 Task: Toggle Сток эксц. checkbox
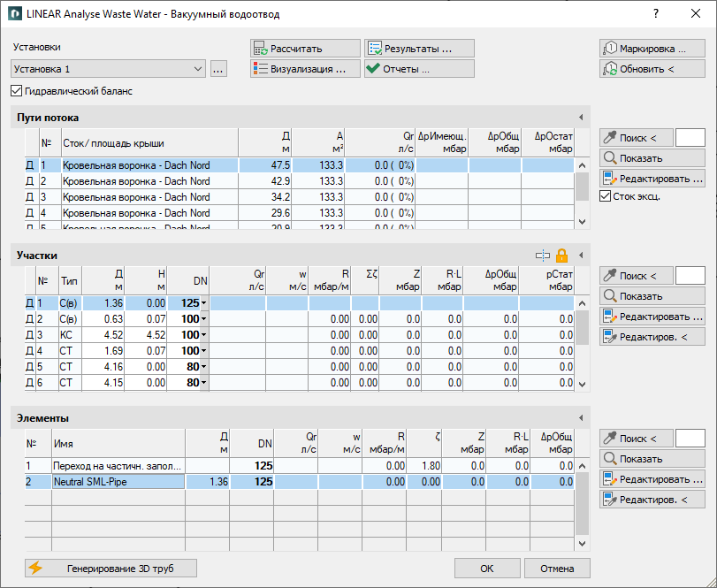click(605, 196)
